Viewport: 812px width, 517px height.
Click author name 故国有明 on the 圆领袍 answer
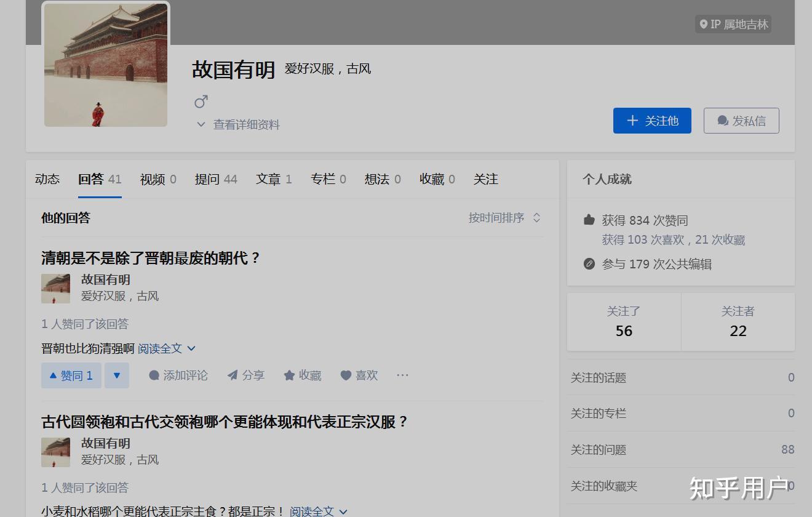pyautogui.click(x=106, y=444)
